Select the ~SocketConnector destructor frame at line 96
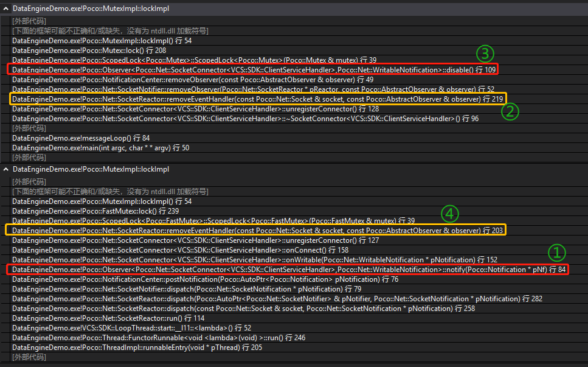The height and width of the screenshot is (367, 588). click(x=170, y=118)
